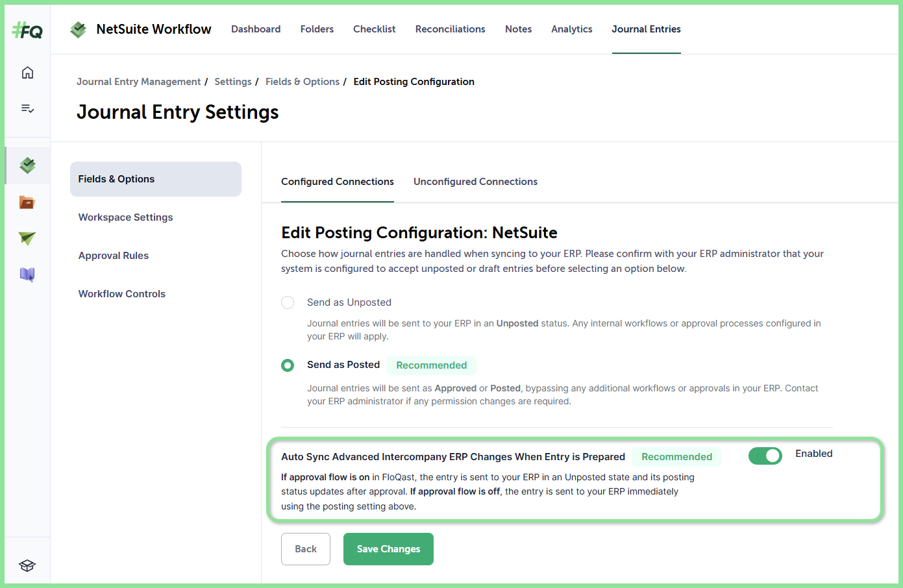Click the NetSuite Workflow diamond logo icon
The height and width of the screenshot is (588, 903).
click(79, 29)
